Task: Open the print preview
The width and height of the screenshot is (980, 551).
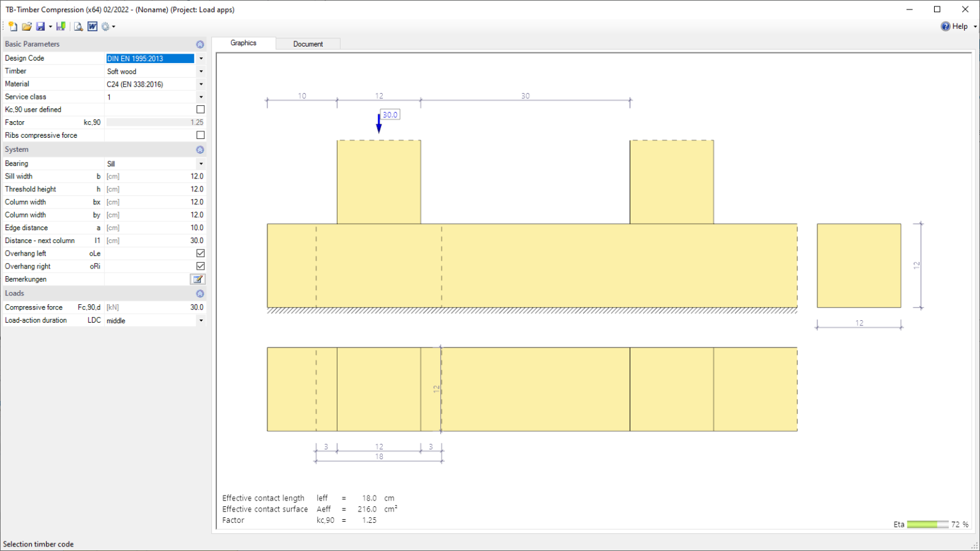Action: [x=78, y=26]
